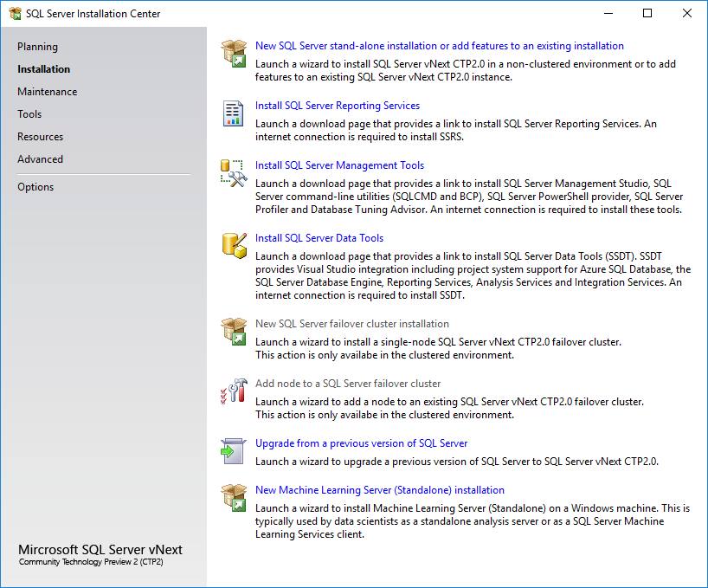The image size is (708, 588).
Task: Open the Options section
Action: (x=35, y=186)
